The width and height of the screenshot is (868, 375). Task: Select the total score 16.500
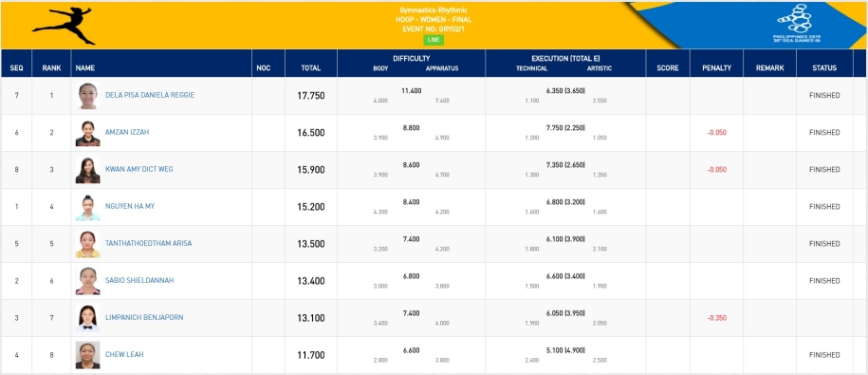click(x=310, y=133)
